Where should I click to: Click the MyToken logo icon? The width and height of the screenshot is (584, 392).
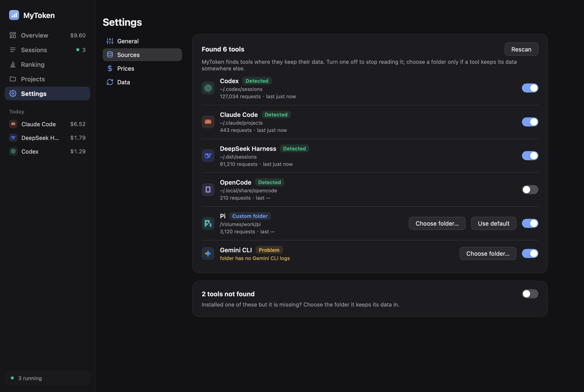[x=14, y=15]
